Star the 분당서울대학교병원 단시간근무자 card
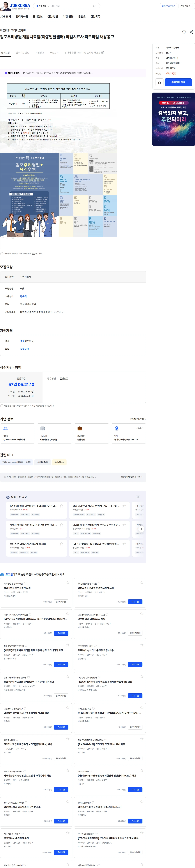 point(68,676)
